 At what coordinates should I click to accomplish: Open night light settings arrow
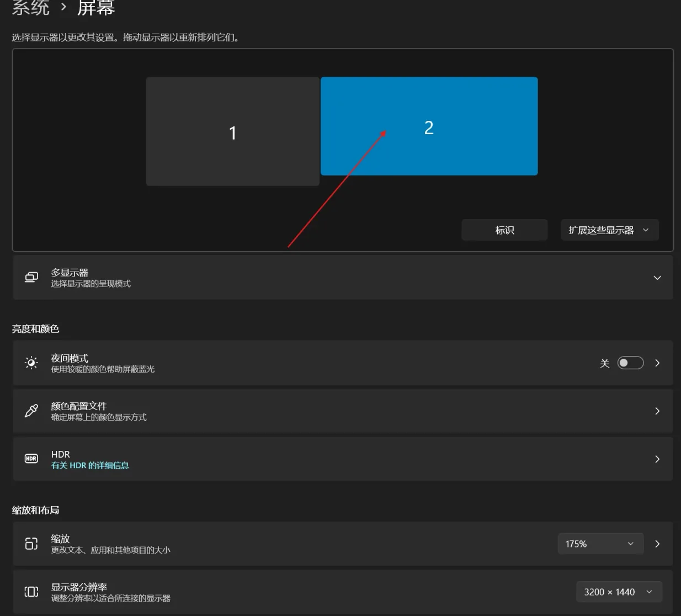[657, 363]
